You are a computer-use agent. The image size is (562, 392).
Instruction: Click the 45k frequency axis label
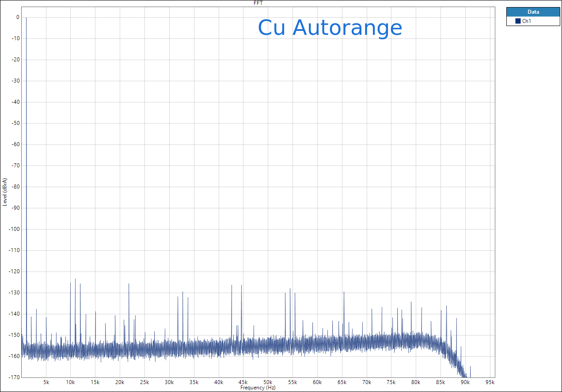click(x=243, y=382)
